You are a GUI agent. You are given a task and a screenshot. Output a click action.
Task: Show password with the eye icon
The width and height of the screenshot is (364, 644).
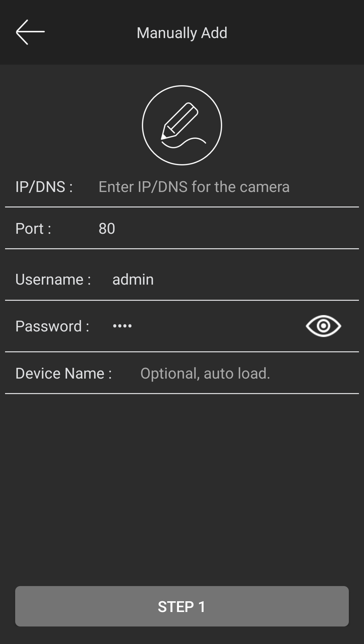click(x=323, y=326)
